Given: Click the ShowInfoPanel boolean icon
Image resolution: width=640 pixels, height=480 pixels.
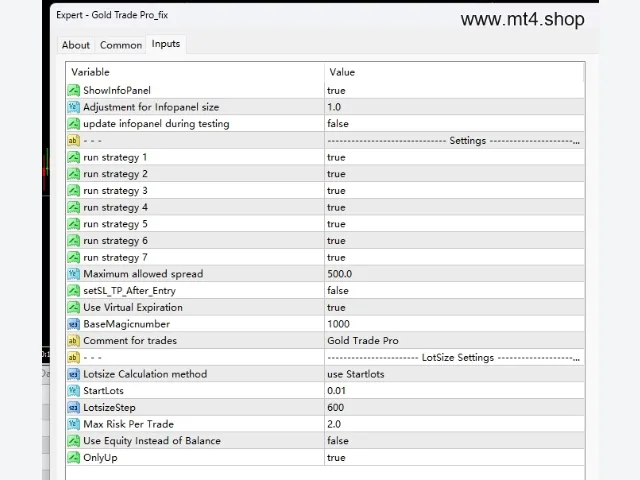Looking at the screenshot, I should [x=73, y=90].
